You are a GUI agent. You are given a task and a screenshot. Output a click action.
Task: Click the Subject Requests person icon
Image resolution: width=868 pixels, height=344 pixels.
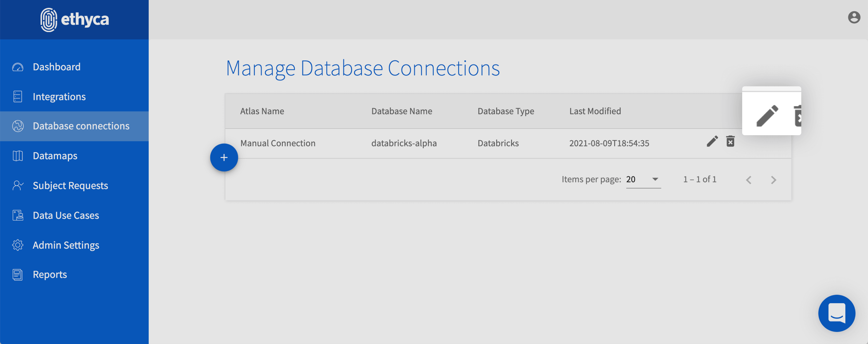18,186
